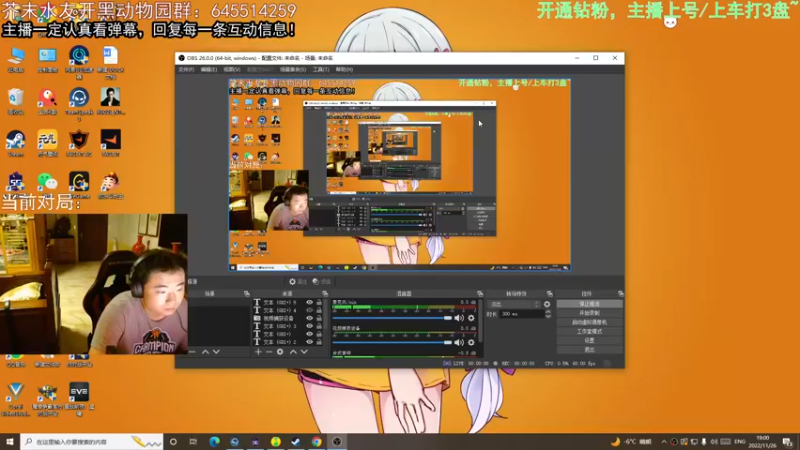The height and width of the screenshot is (450, 800).
Task: Click the transition duration 300 ms field
Action: pos(521,314)
